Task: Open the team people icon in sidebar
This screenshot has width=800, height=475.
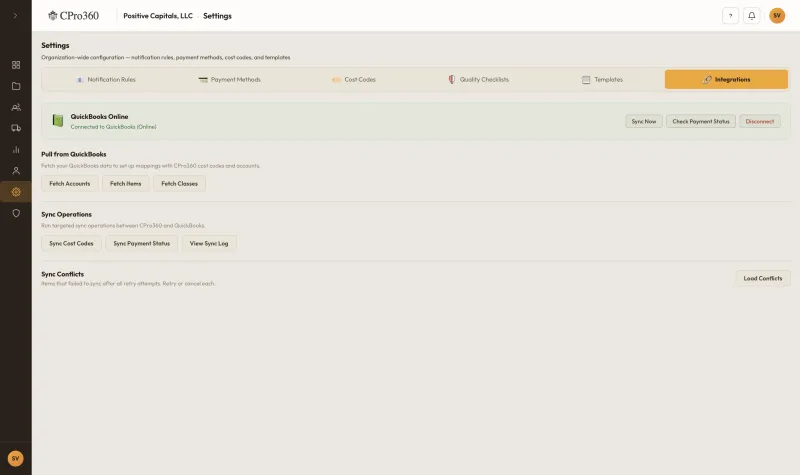Action: tap(16, 107)
